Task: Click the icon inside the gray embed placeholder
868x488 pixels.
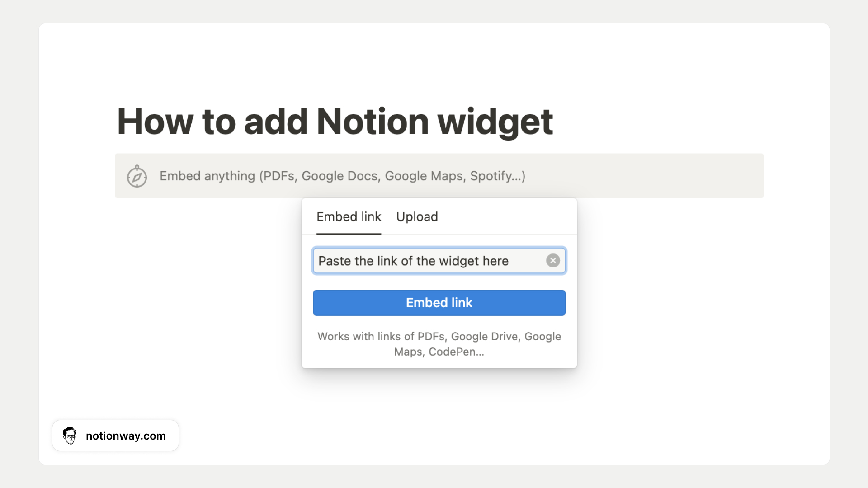Action: coord(137,176)
